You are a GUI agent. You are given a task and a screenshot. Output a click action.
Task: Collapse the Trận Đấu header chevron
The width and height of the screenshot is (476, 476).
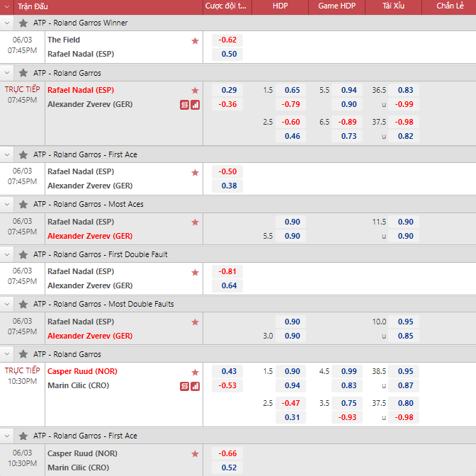(6, 6)
